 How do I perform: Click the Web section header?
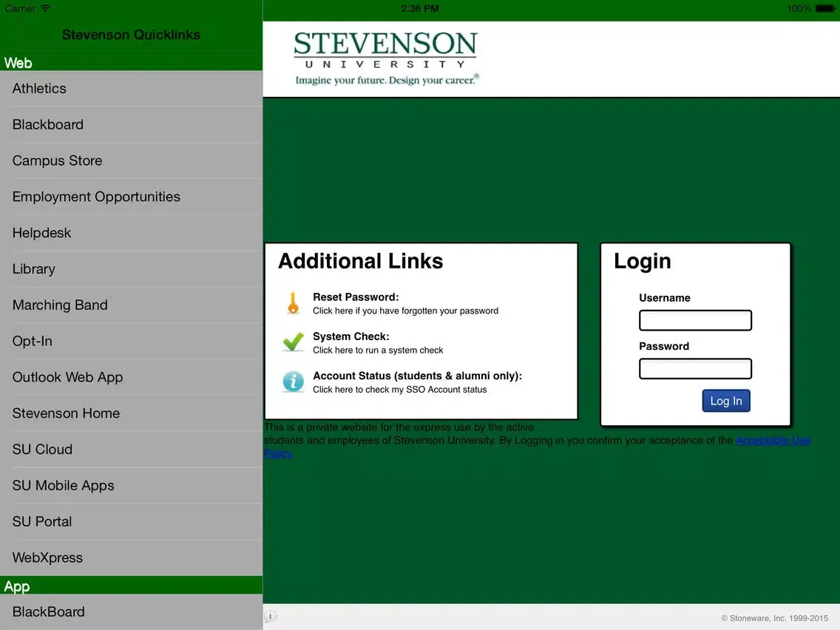[132, 63]
